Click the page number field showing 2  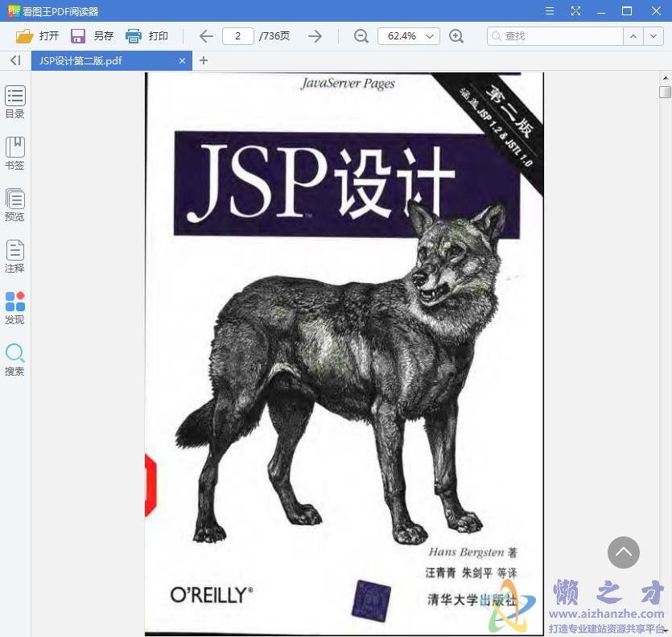(x=238, y=36)
